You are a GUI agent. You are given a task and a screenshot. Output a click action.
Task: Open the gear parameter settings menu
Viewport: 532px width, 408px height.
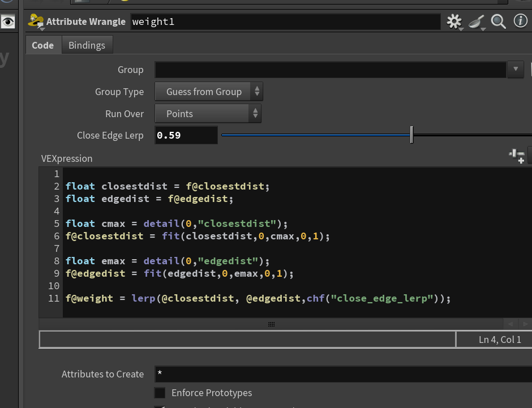pos(454,22)
